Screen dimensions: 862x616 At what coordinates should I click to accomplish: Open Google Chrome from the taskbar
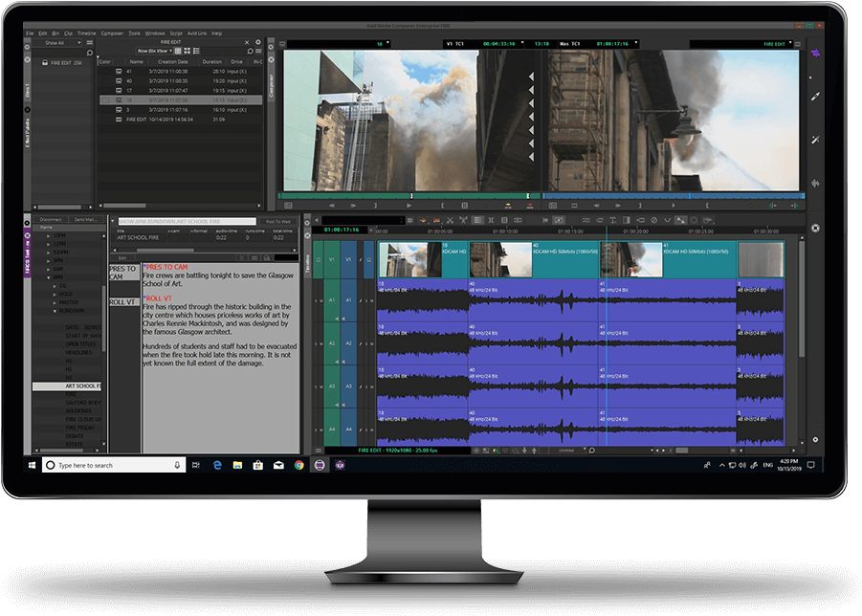298,465
